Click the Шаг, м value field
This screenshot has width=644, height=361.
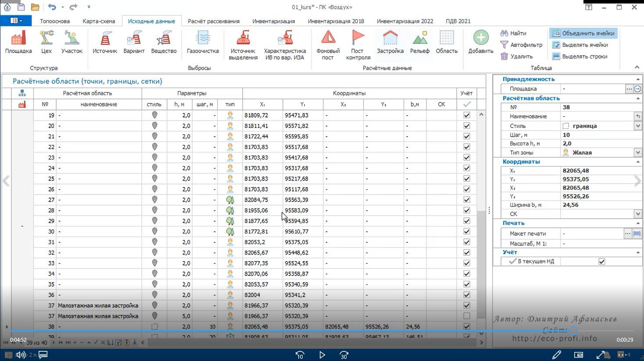tap(601, 135)
